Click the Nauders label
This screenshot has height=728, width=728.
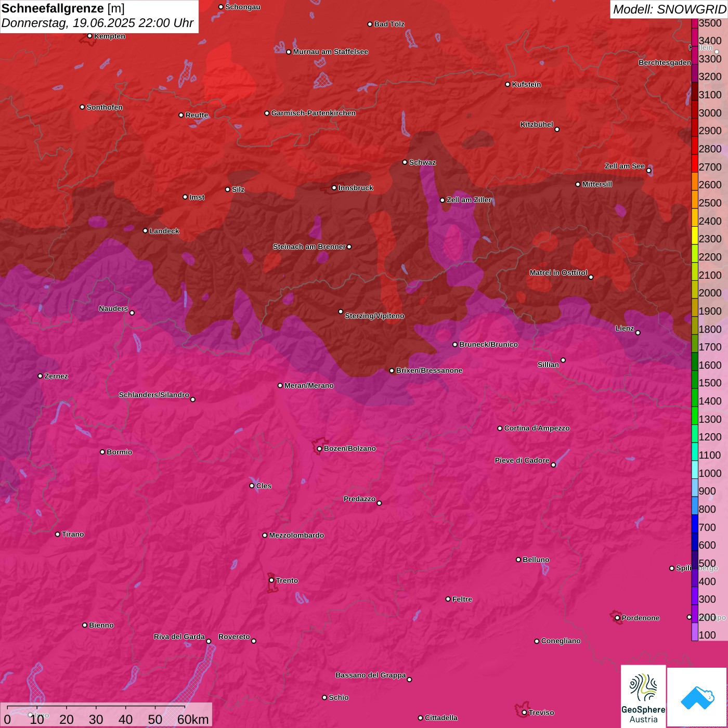point(113,308)
